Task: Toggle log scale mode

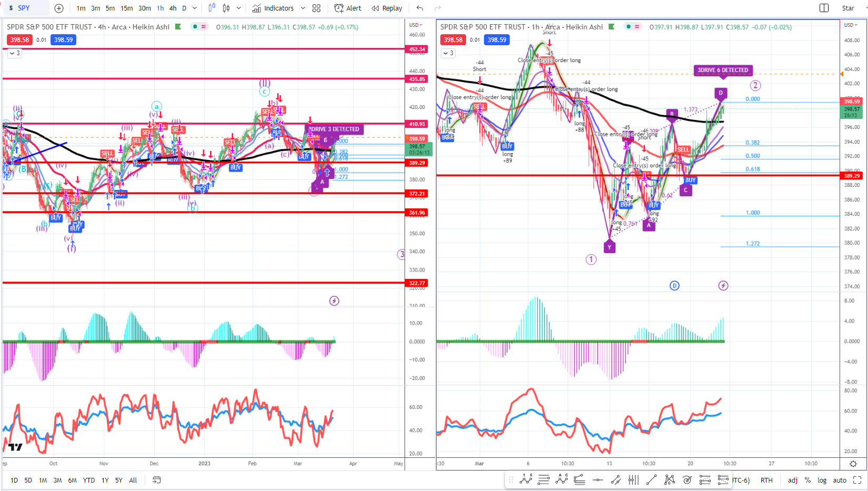Action: 822,480
